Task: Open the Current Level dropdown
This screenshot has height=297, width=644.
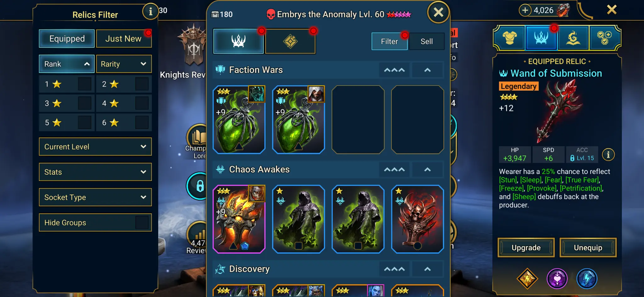Action: [95, 147]
